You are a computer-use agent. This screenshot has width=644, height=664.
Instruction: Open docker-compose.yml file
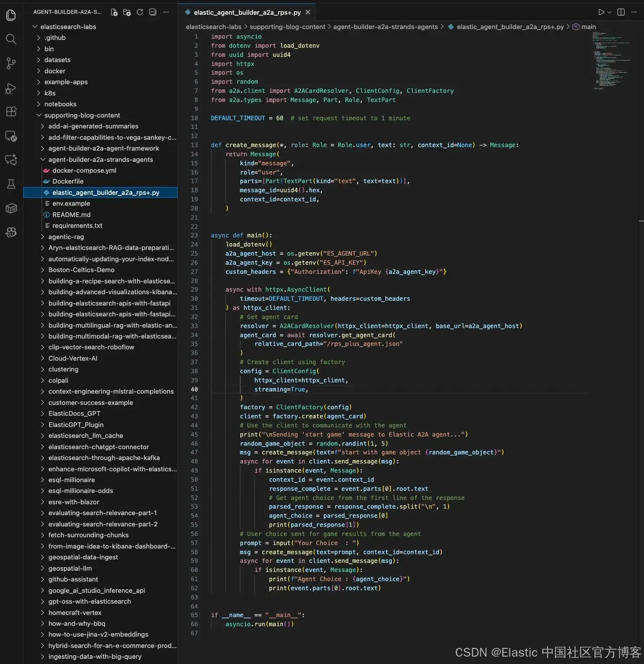[84, 171]
